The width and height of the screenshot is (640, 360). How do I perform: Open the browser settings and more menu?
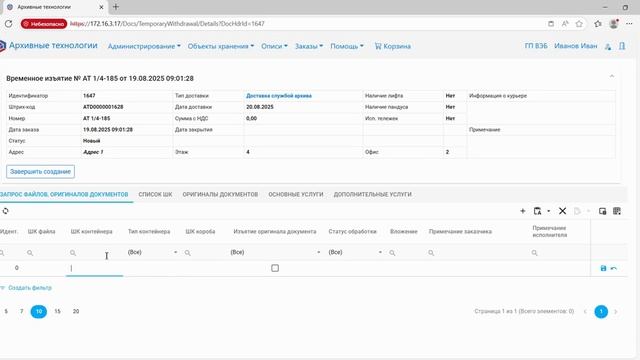629,24
